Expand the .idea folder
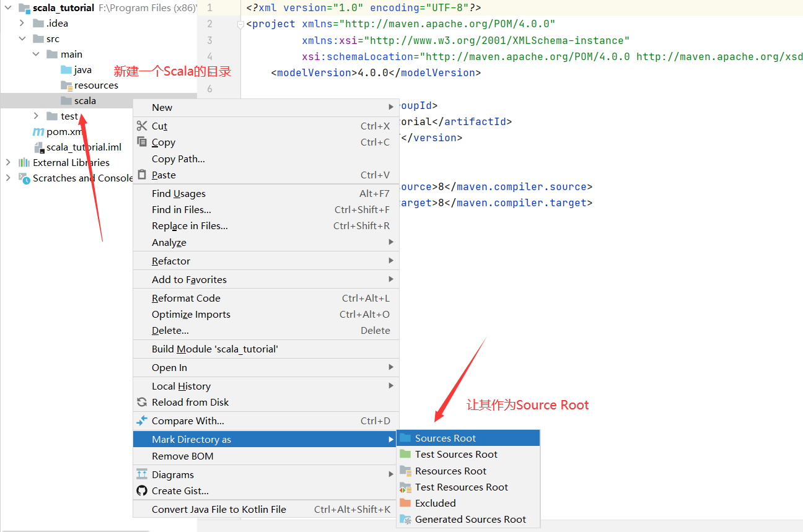This screenshot has width=803, height=532. [x=22, y=23]
